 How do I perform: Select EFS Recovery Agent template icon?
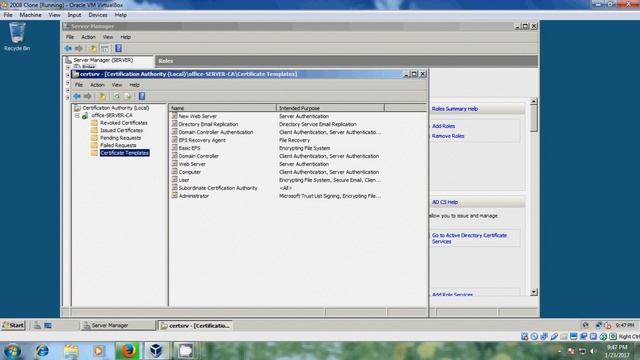pyautogui.click(x=174, y=140)
